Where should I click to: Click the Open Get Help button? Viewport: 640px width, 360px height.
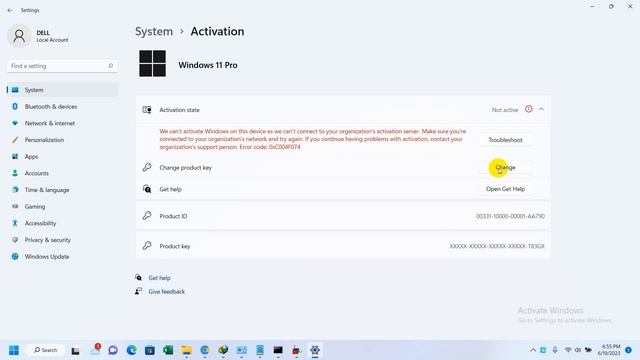[x=505, y=189]
